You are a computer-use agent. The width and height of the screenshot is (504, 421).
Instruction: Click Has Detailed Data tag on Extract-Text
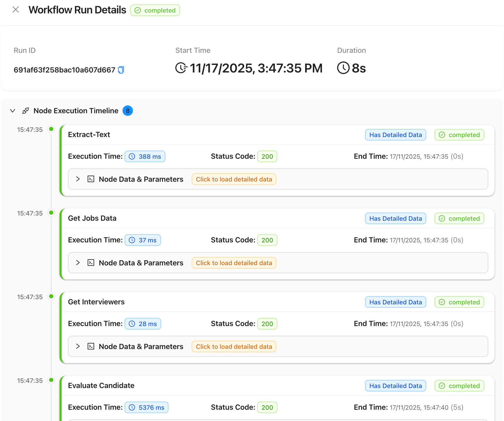coord(395,135)
